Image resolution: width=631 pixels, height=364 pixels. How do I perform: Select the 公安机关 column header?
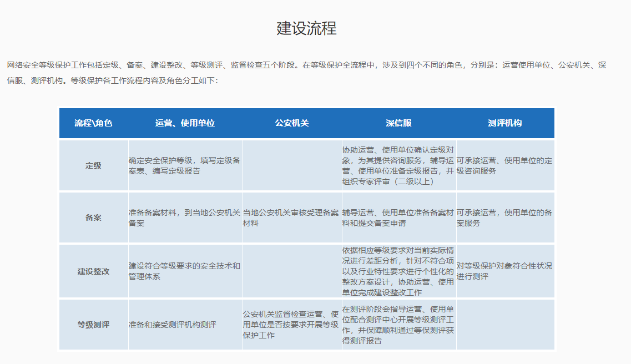pos(292,123)
